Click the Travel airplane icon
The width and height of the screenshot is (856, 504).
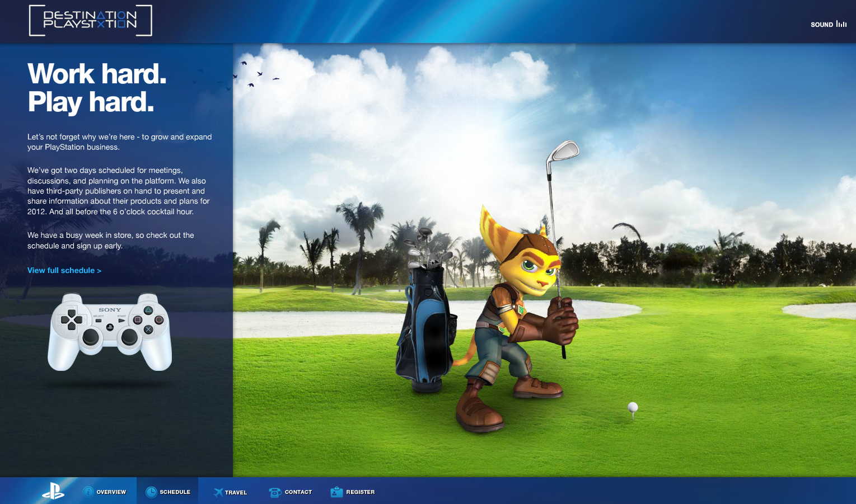[x=218, y=492]
